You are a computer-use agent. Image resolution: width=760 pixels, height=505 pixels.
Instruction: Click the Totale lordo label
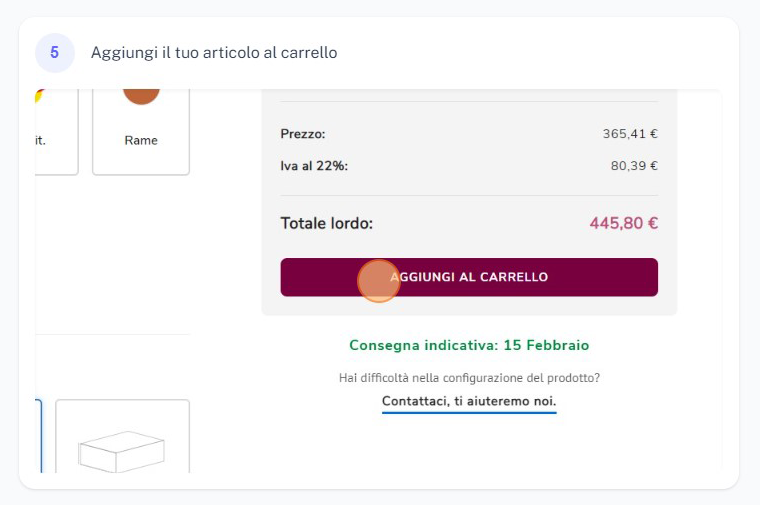pos(327,223)
